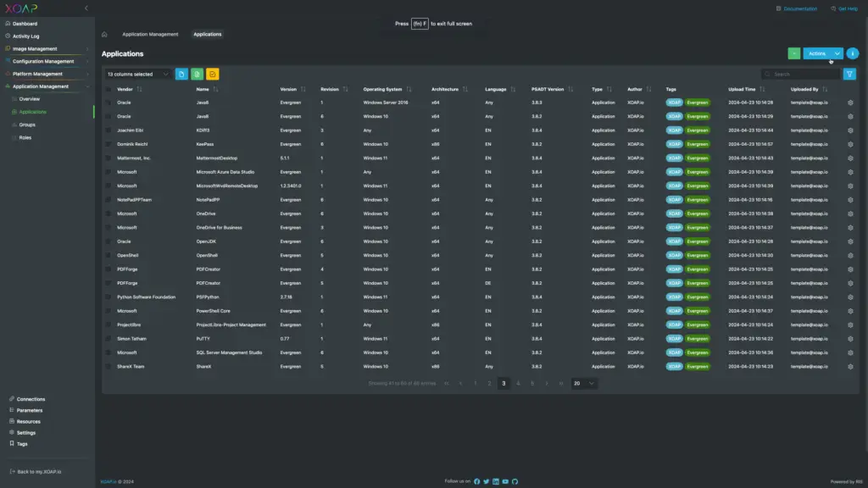Image resolution: width=868 pixels, height=488 pixels.
Task: Sort by the Upload Time column icon
Action: [x=762, y=89]
